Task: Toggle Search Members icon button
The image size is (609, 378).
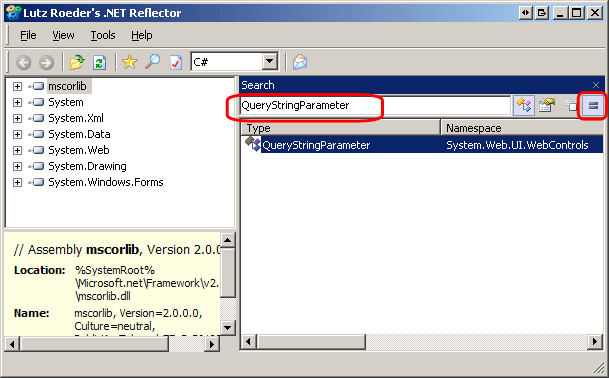Action: click(x=547, y=105)
